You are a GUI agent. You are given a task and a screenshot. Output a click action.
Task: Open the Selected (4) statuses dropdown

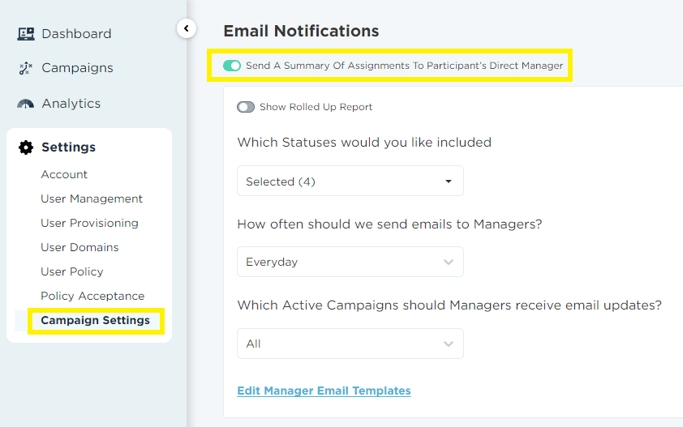(350, 181)
